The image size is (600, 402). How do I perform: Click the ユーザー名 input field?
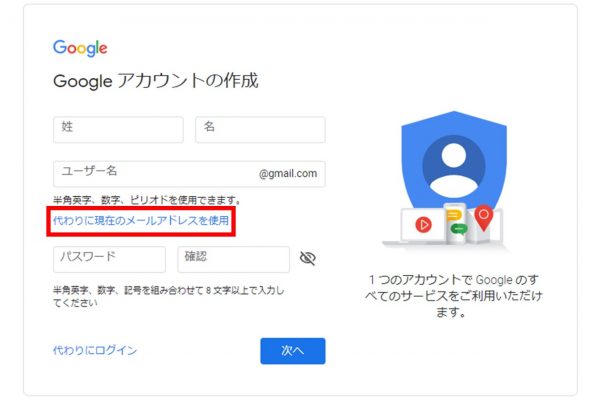point(189,174)
